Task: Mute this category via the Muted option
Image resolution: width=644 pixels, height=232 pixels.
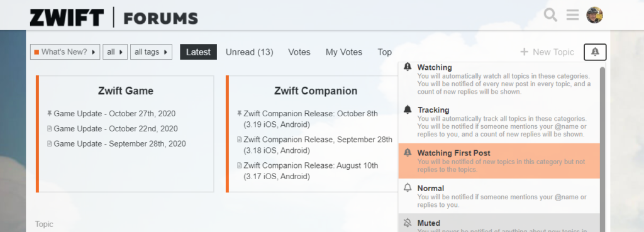Action: tap(499, 223)
